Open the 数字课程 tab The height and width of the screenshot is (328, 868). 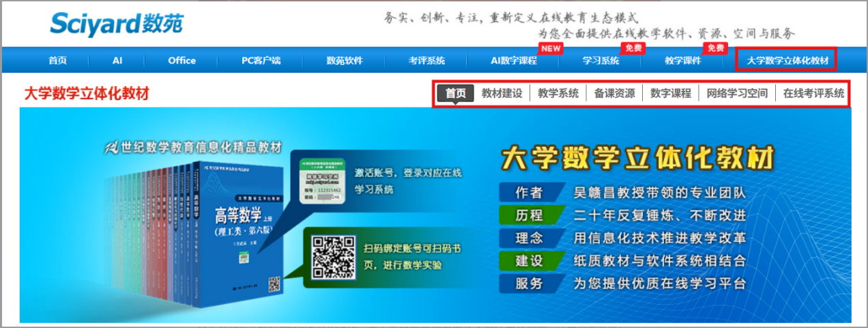[x=671, y=94]
